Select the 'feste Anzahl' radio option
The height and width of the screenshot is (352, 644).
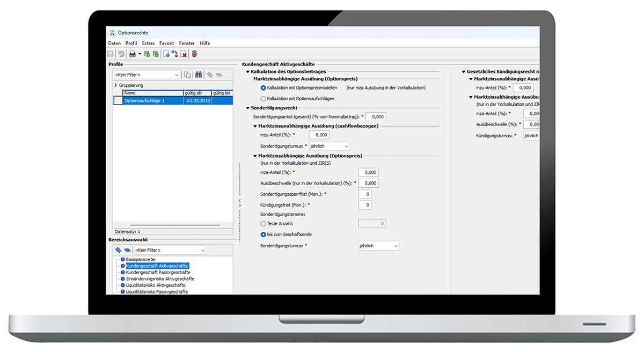[x=263, y=223]
